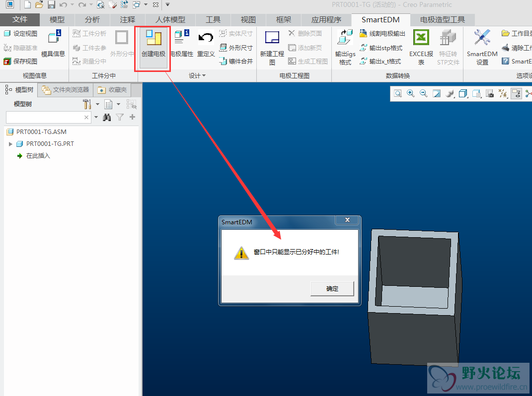Open the 文件夹浏览器 folder browser tab
Viewport: 532px width, 396px height.
coord(66,90)
